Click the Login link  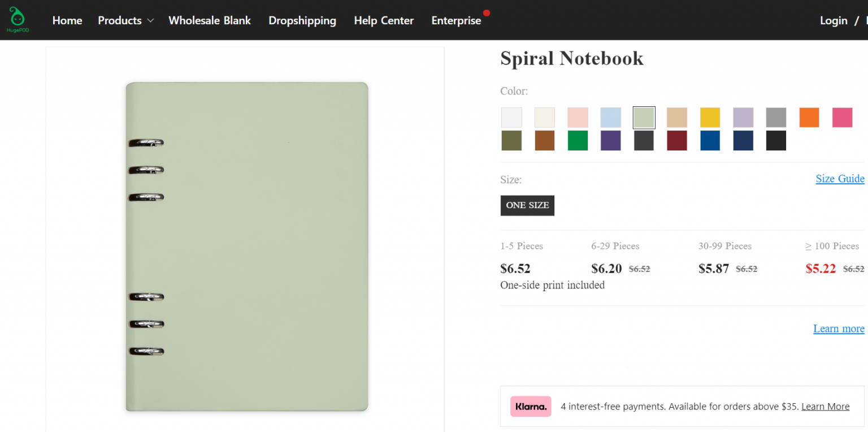[x=834, y=20]
